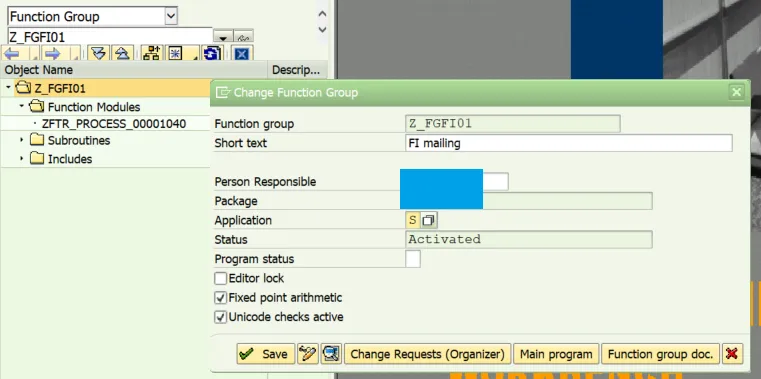Select the Function Modules folder label

tap(94, 107)
